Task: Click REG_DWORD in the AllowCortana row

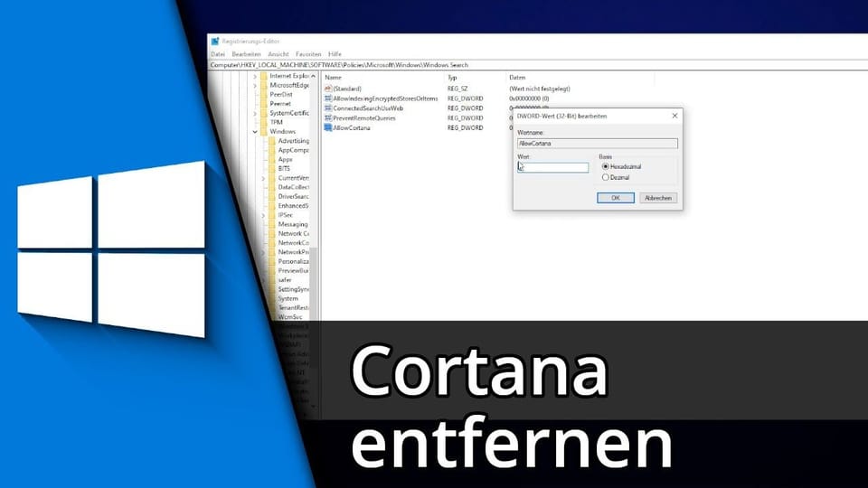Action: (465, 127)
